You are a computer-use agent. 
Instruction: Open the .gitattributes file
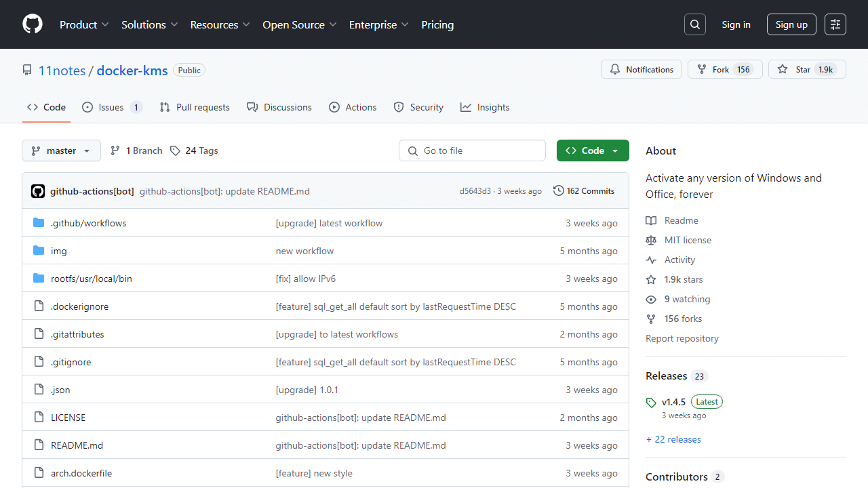77,334
